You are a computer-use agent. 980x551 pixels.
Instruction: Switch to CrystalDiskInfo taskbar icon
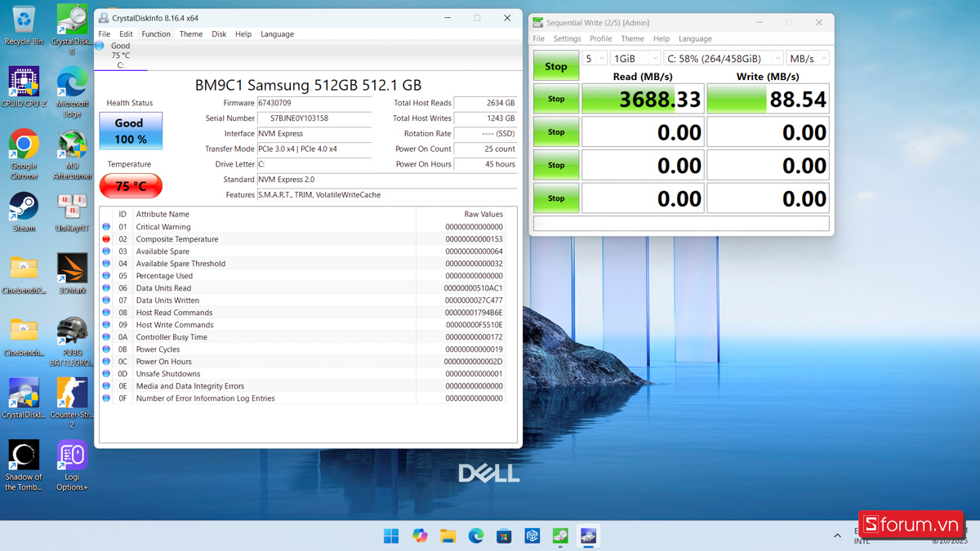[x=588, y=535]
